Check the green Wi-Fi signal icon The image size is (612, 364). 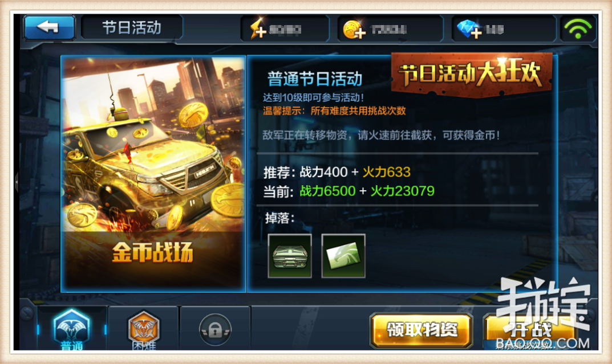point(578,28)
